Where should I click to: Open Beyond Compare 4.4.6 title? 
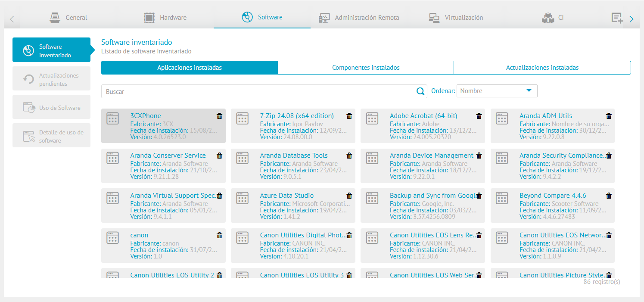click(553, 196)
